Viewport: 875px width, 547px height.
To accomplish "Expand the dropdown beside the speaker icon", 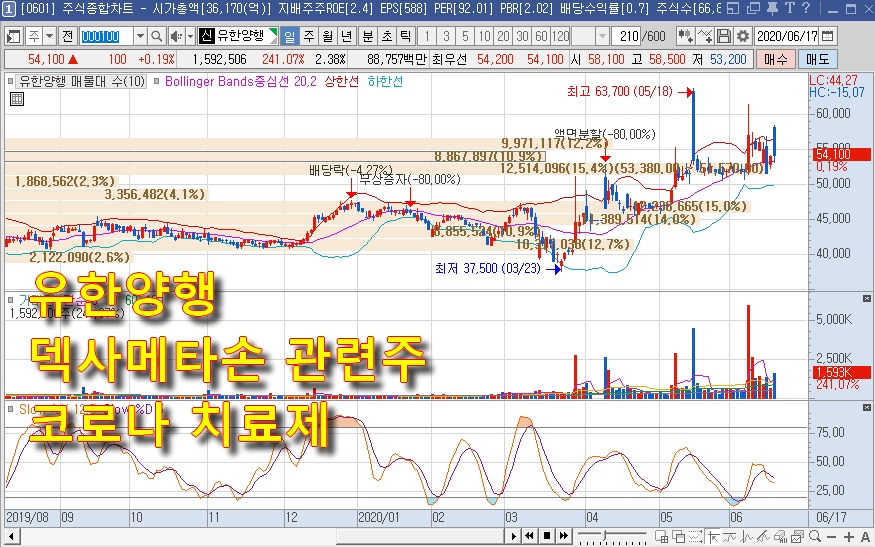I will coord(190,36).
